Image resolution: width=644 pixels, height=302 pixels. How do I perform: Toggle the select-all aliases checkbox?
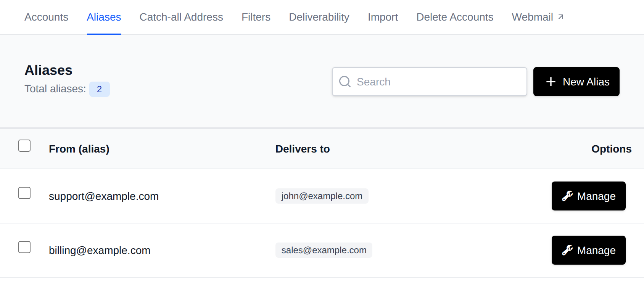coord(24,146)
